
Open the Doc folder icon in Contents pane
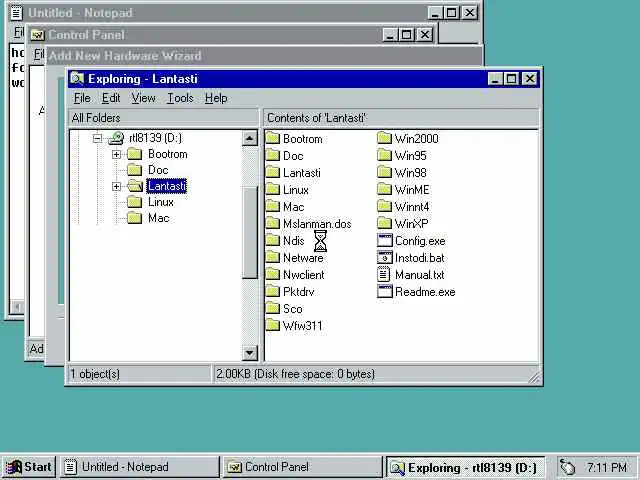click(273, 156)
